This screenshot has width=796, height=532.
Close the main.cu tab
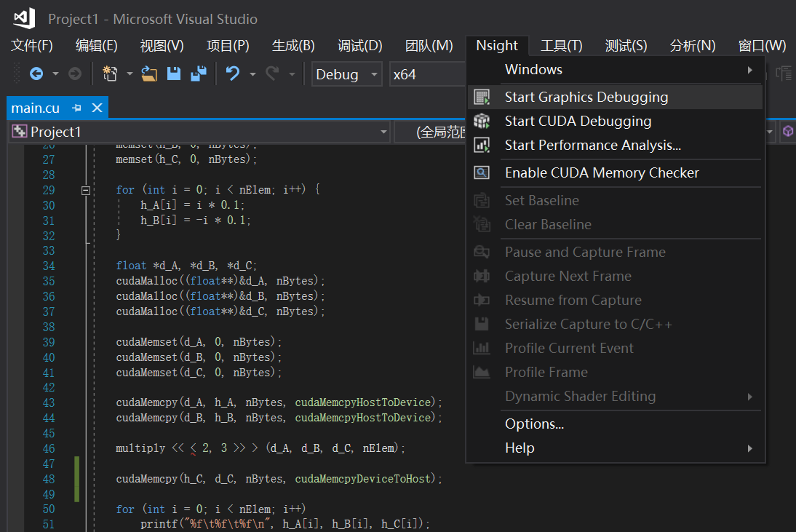97,108
